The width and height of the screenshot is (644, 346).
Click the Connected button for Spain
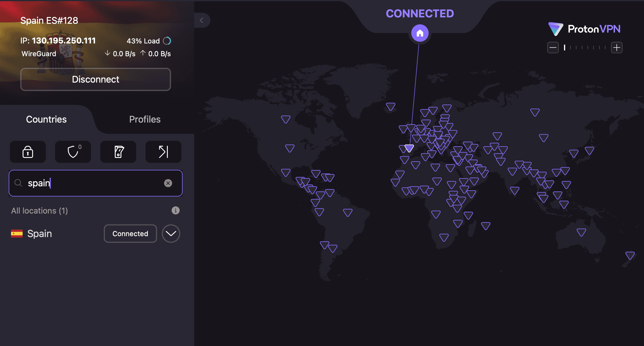coord(130,234)
